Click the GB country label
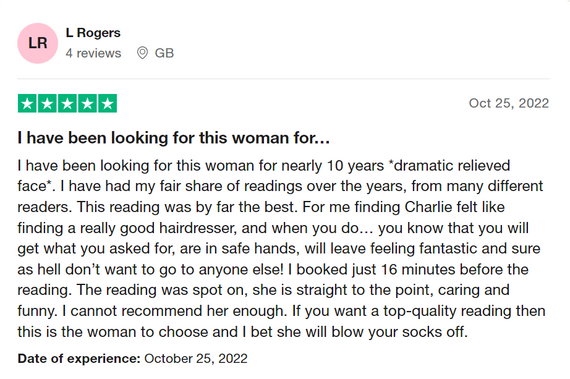The height and width of the screenshot is (379, 570). [164, 53]
